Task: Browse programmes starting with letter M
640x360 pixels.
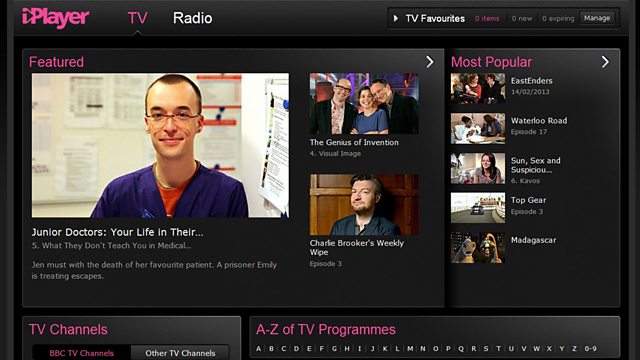Action: 410,349
